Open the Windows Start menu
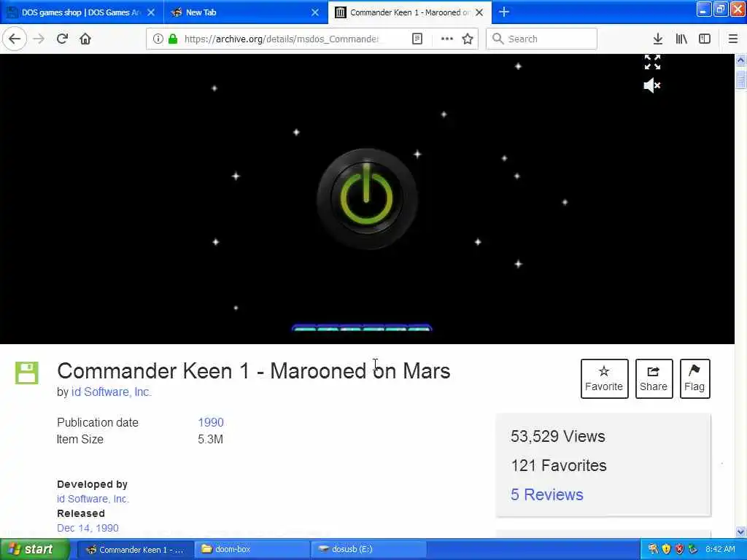Viewport: 747px width, 560px height. [x=34, y=549]
